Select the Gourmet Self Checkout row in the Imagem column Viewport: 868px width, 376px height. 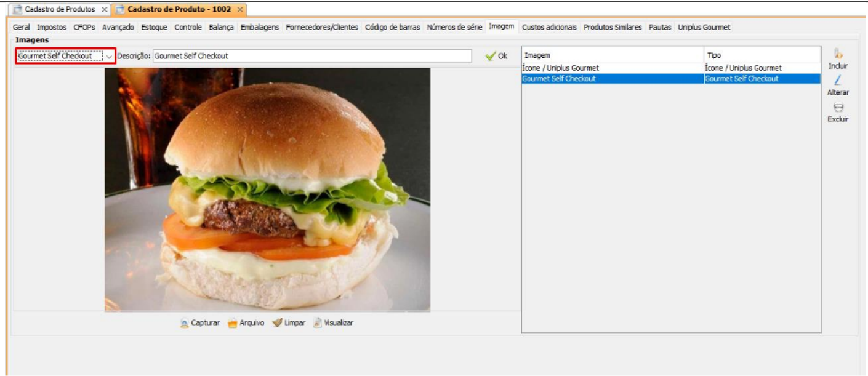[x=613, y=79]
